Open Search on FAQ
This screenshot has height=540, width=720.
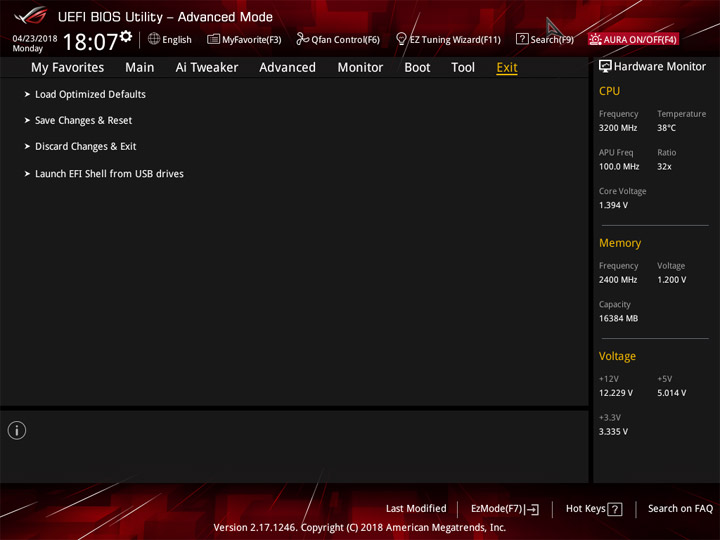(x=681, y=509)
